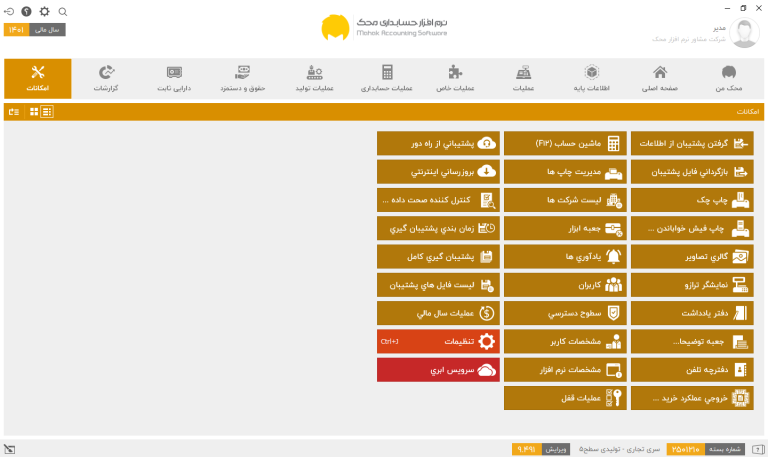Open the help question mark icon
The height and width of the screenshot is (457, 768).
click(x=26, y=11)
